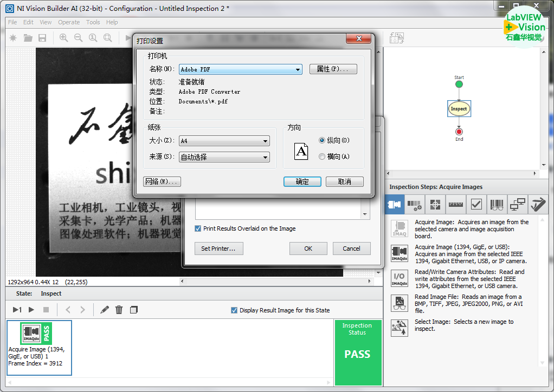Edit step using the pencil icon
554x392 pixels.
pos(105,310)
